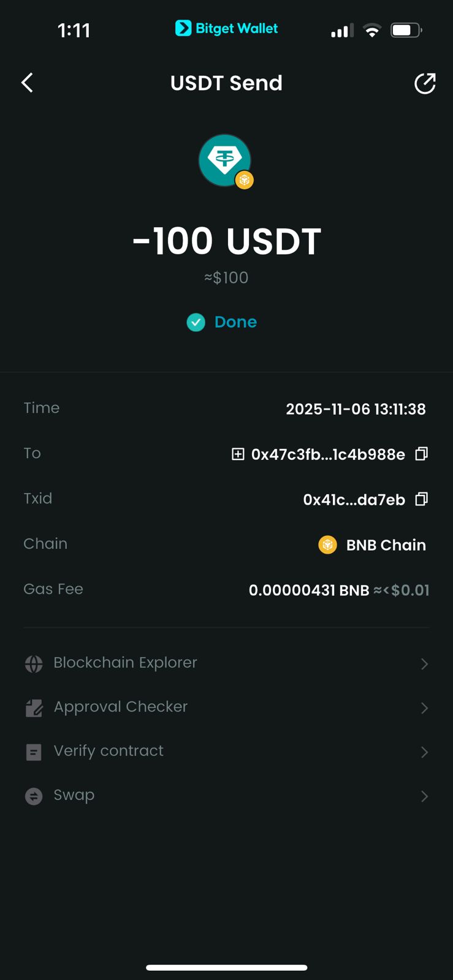453x980 pixels.
Task: Expand the Approval Checker chevron
Action: pyautogui.click(x=424, y=708)
